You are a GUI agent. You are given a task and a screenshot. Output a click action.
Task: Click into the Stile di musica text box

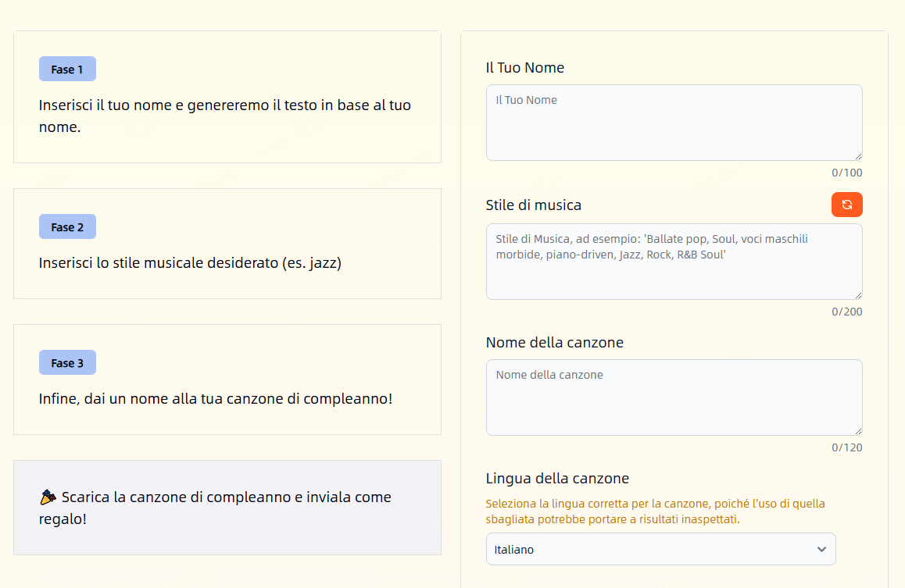[x=674, y=262]
